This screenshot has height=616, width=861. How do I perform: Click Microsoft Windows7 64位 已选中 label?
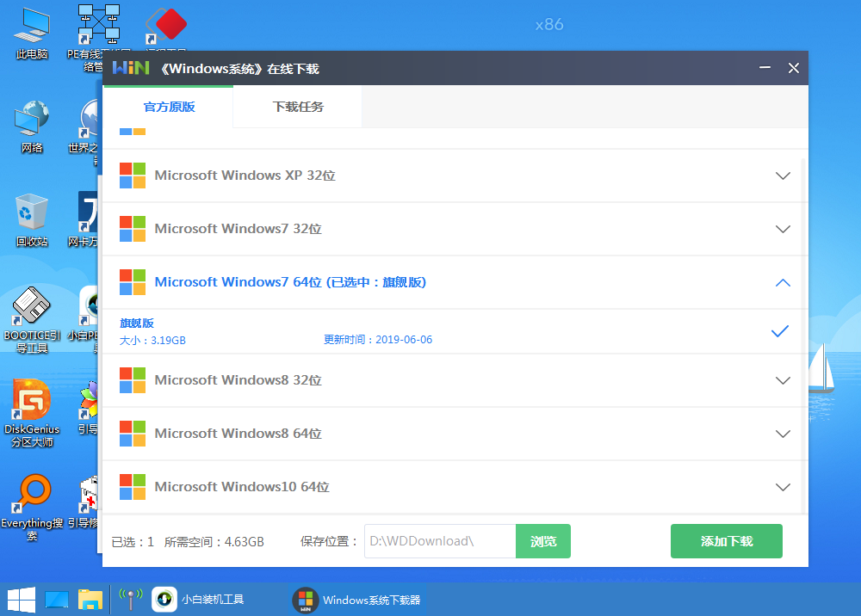[x=290, y=282]
